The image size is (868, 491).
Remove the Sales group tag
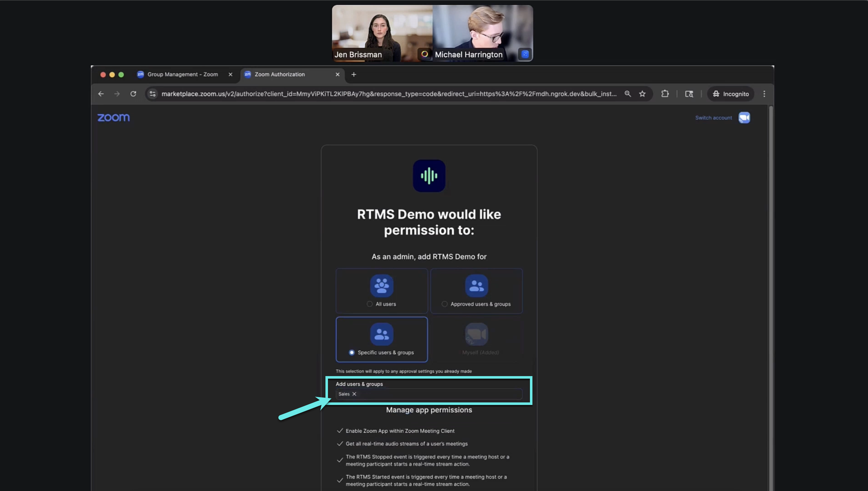pos(354,394)
